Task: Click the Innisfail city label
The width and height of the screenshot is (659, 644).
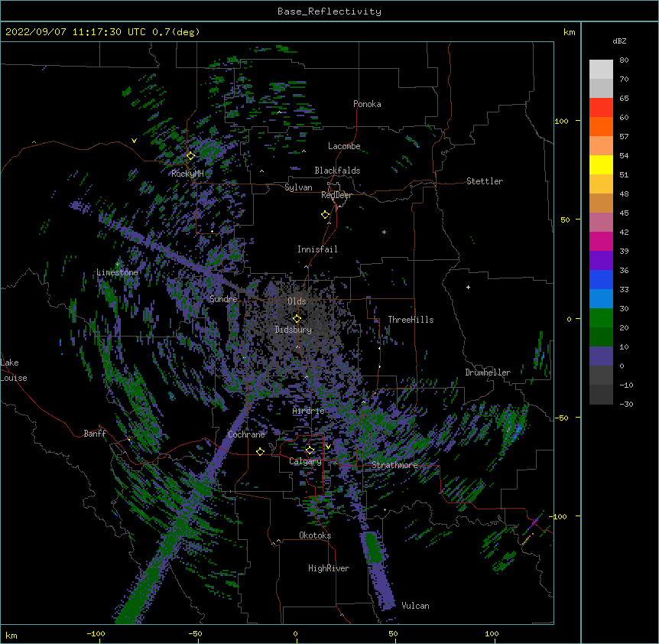Action: [317, 249]
